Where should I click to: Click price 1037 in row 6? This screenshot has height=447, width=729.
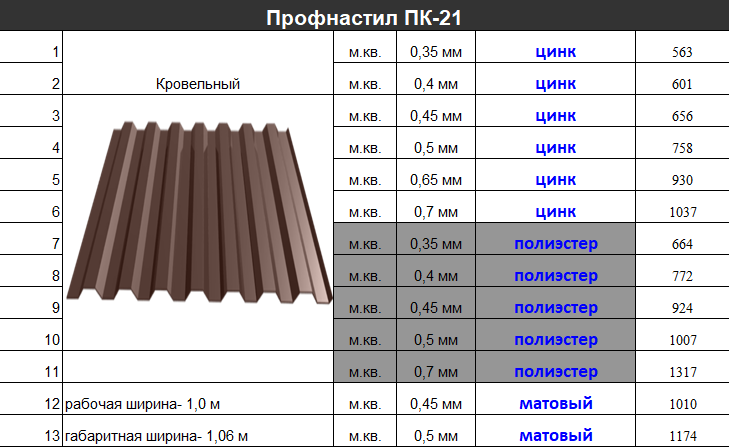click(683, 213)
